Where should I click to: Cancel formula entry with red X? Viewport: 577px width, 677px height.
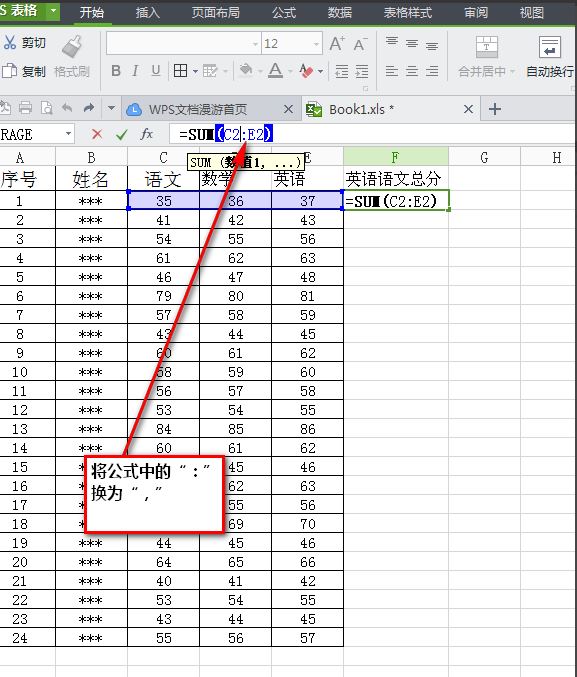coord(97,134)
